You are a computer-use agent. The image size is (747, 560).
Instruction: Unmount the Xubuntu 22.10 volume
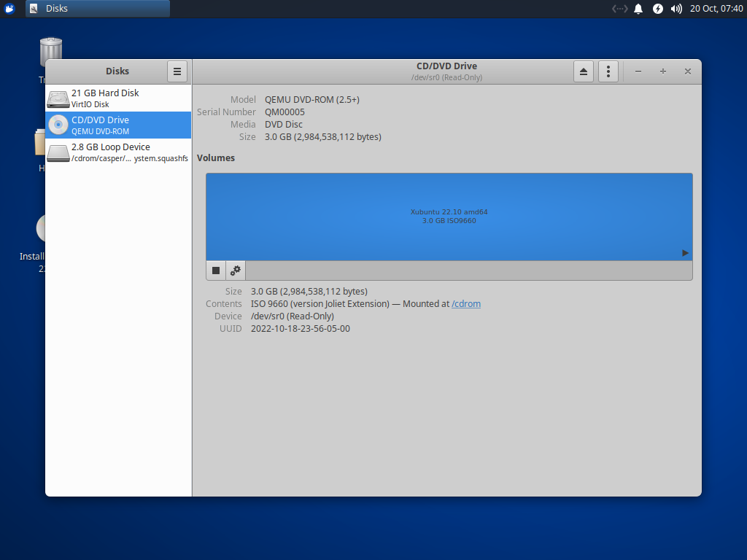pos(215,270)
